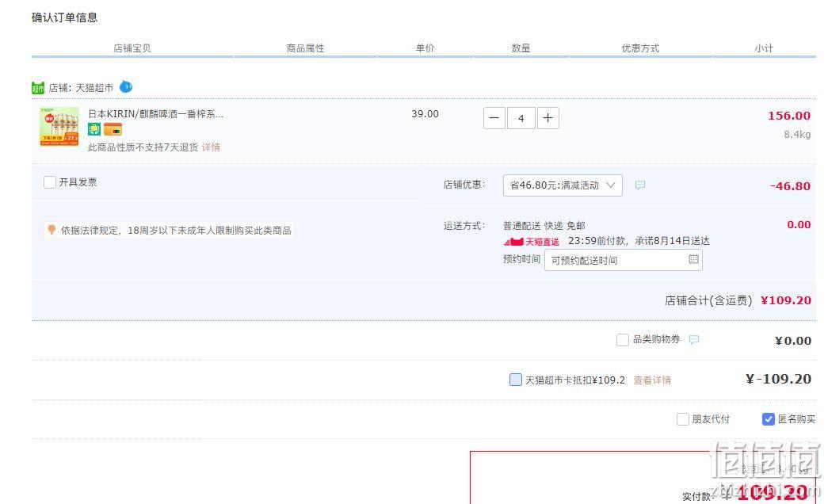Toggle the 天猫超市卡抵扣 checkbox

tap(515, 380)
